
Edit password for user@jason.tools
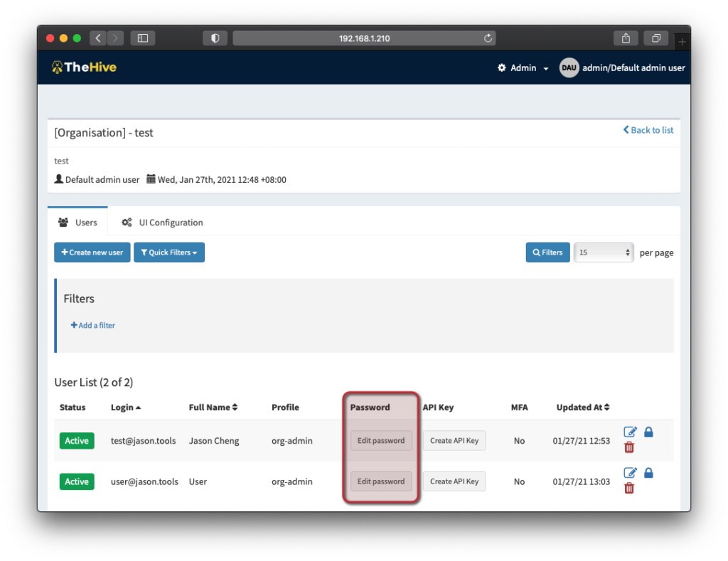[381, 481]
